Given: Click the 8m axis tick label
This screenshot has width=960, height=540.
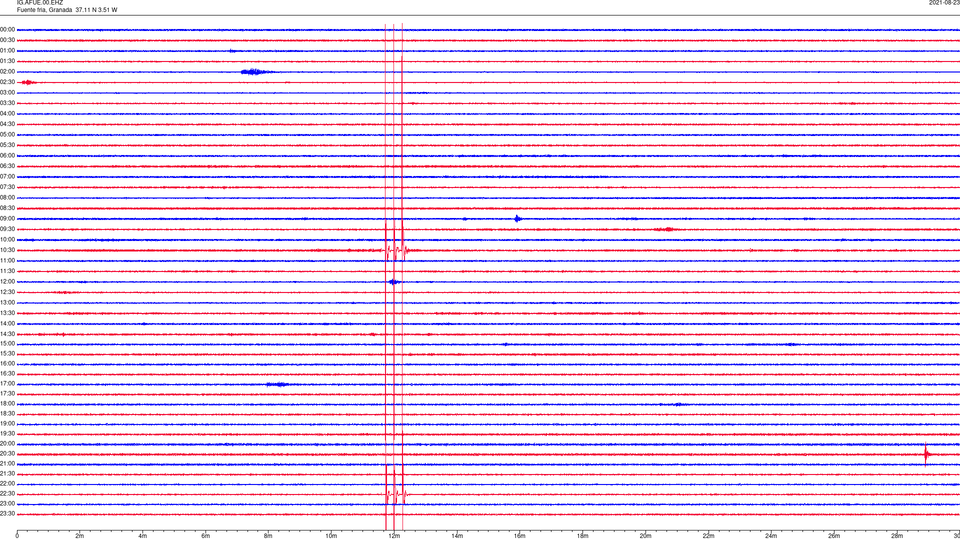Looking at the screenshot, I should [x=268, y=536].
